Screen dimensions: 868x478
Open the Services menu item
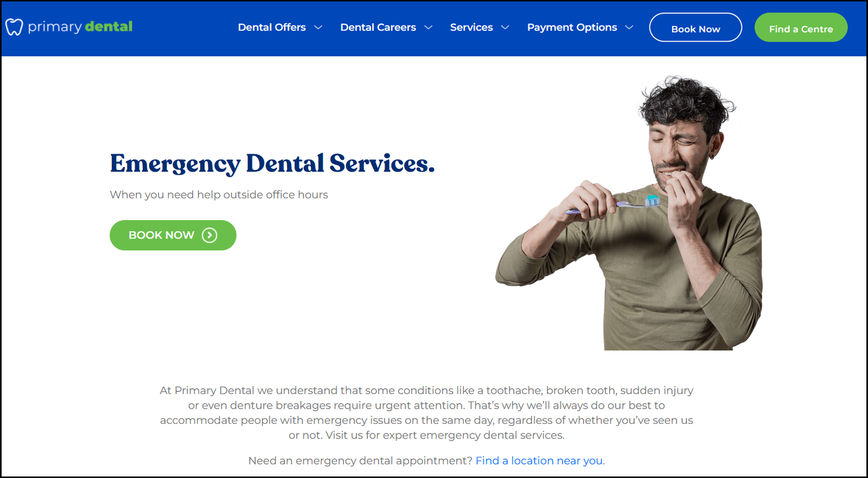(x=471, y=27)
